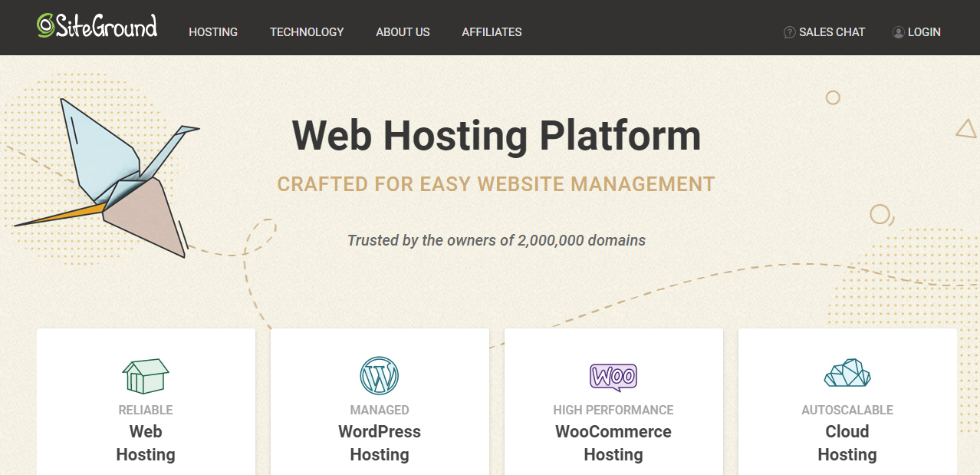This screenshot has width=980, height=475.
Task: Click the RELIABLE label
Action: [146, 410]
